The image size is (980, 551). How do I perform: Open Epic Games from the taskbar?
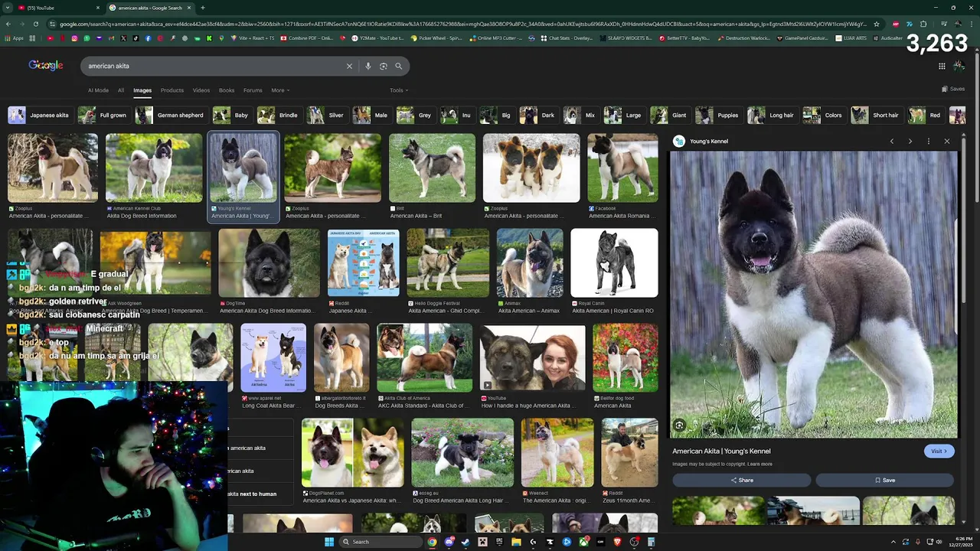[x=499, y=542]
